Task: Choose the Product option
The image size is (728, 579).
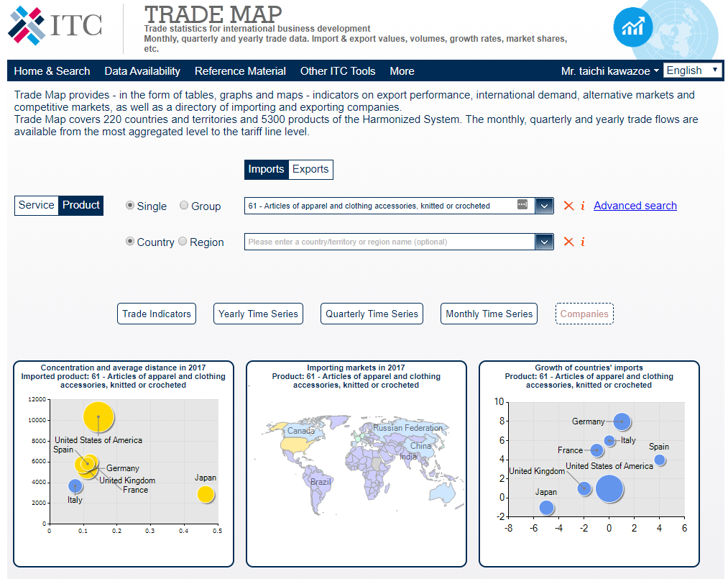Action: point(80,205)
